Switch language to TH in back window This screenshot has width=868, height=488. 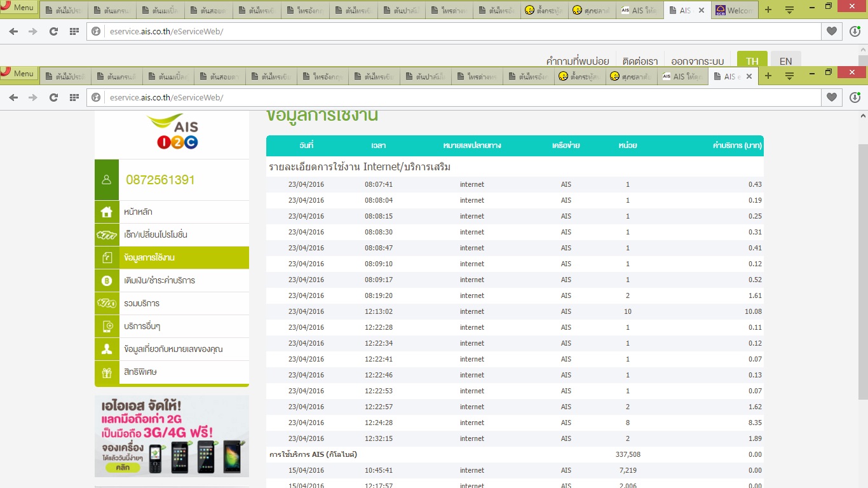point(752,59)
